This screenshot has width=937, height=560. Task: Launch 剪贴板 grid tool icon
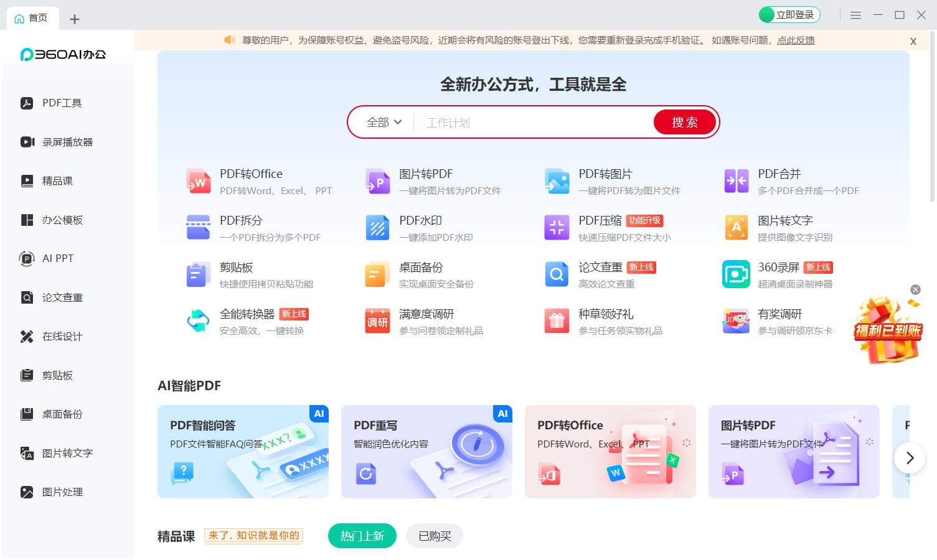(198, 274)
